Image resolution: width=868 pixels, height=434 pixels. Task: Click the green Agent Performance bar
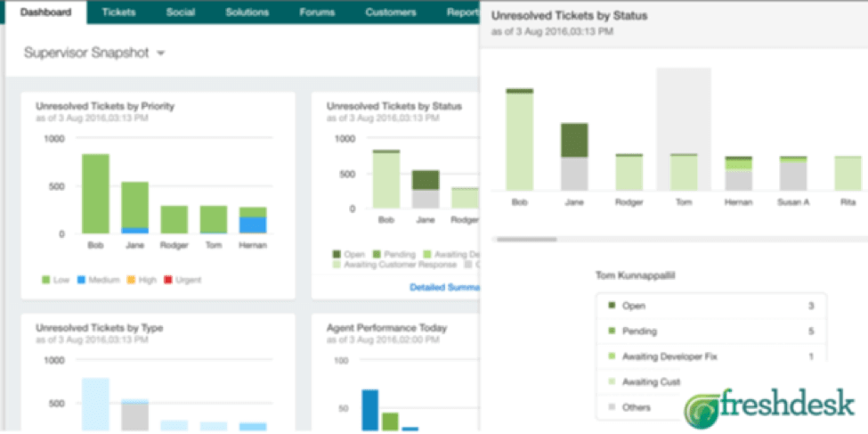coord(390,422)
